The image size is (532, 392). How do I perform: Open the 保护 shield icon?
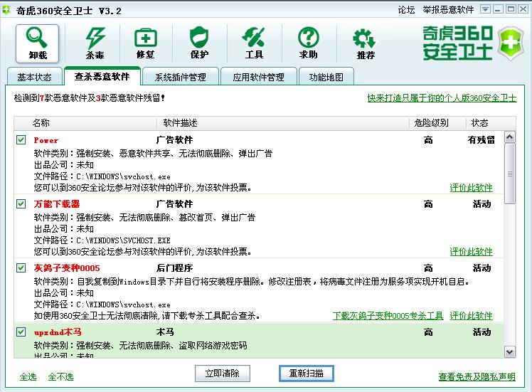point(199,43)
